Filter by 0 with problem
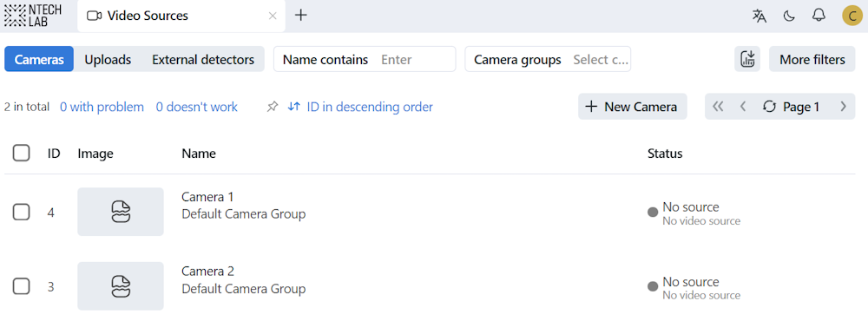This screenshot has height=321, width=868. click(x=102, y=107)
